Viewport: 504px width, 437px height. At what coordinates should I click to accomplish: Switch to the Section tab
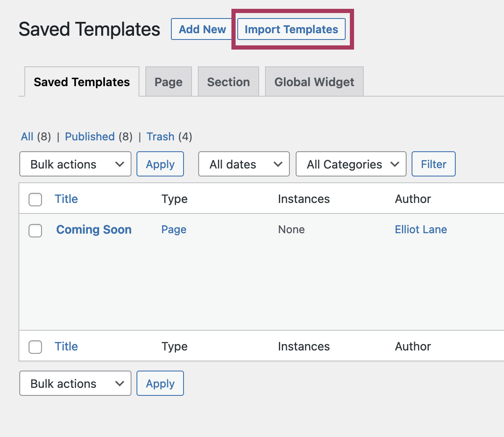pos(228,82)
